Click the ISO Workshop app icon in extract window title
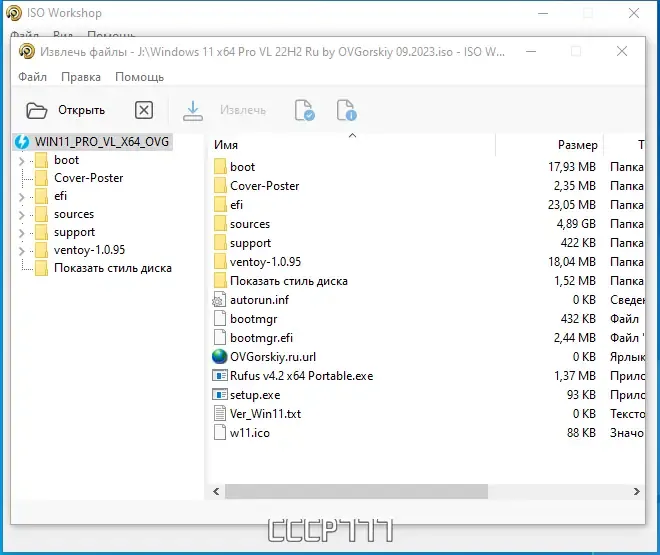This screenshot has width=660, height=555. (27, 52)
